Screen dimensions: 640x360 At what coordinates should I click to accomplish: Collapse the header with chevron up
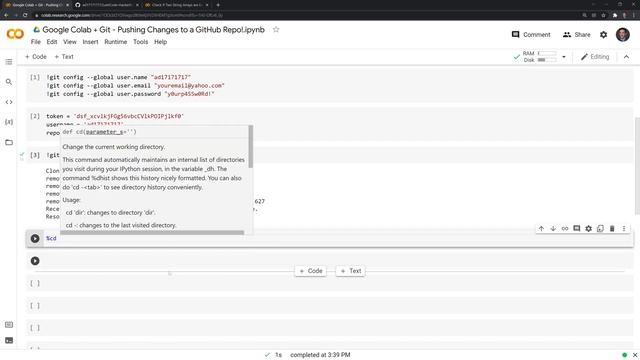[626, 57]
